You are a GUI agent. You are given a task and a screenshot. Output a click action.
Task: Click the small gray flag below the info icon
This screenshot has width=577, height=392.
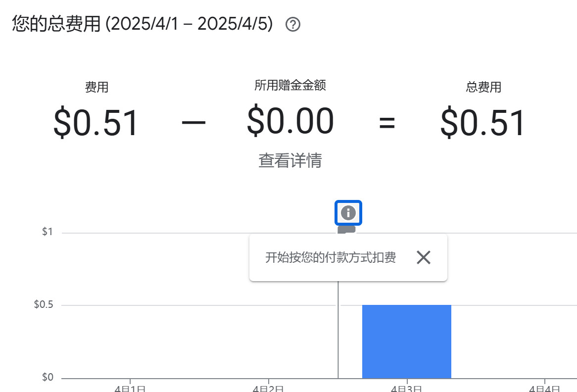pyautogui.click(x=346, y=230)
